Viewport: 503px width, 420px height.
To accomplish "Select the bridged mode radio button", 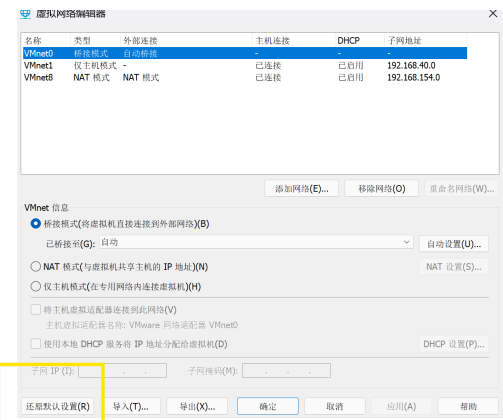I will pos(36,224).
